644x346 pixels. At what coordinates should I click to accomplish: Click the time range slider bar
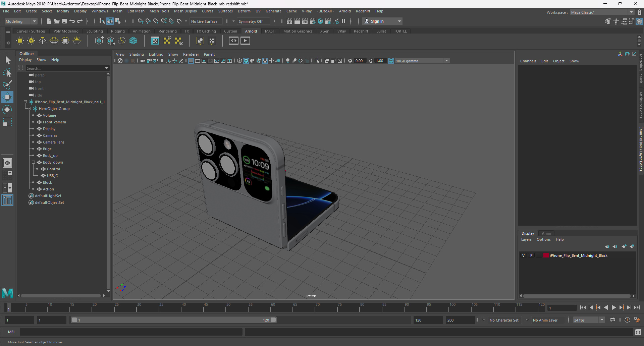pos(174,320)
